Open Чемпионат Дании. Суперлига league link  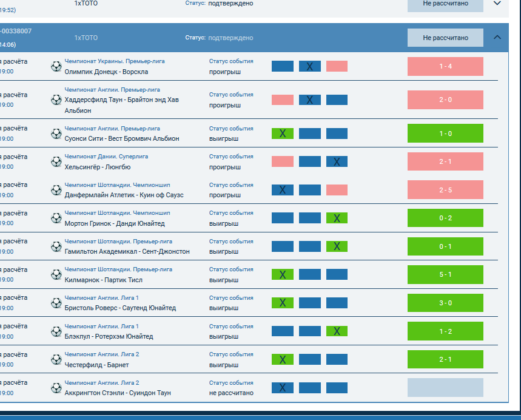[x=106, y=157]
